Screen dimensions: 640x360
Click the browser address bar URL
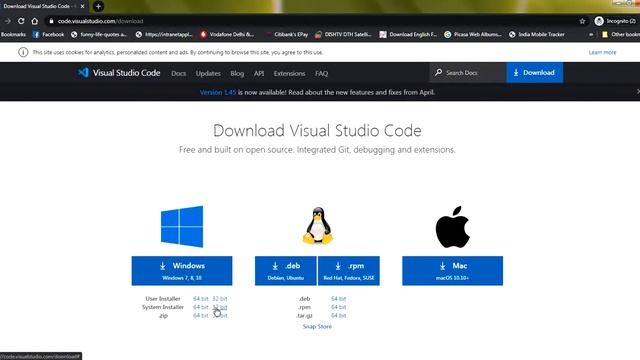100,21
